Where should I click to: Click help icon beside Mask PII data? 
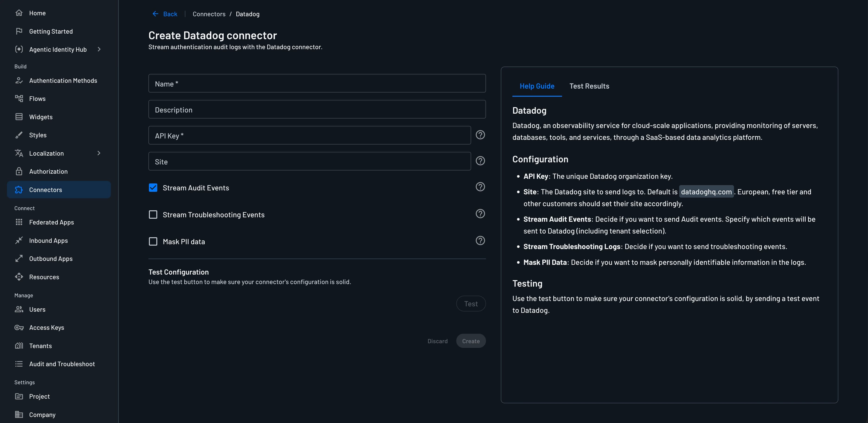click(x=480, y=240)
